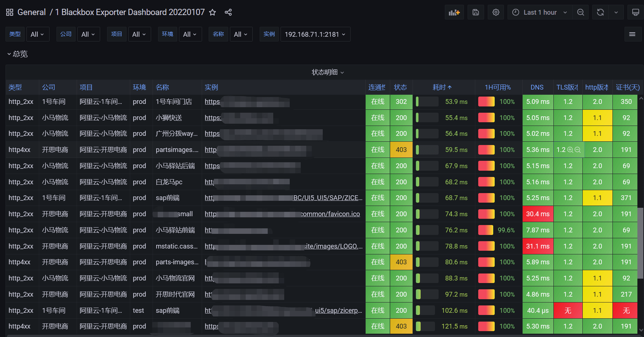The width and height of the screenshot is (644, 337).
Task: Click table scrollbar down arrow
Action: [641, 330]
